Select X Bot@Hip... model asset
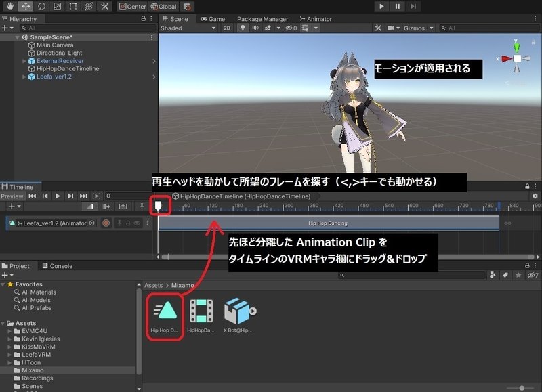542x392 pixels. [x=238, y=315]
